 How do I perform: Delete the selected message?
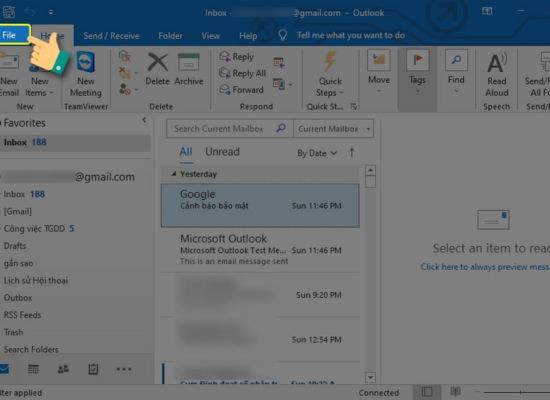[157, 69]
